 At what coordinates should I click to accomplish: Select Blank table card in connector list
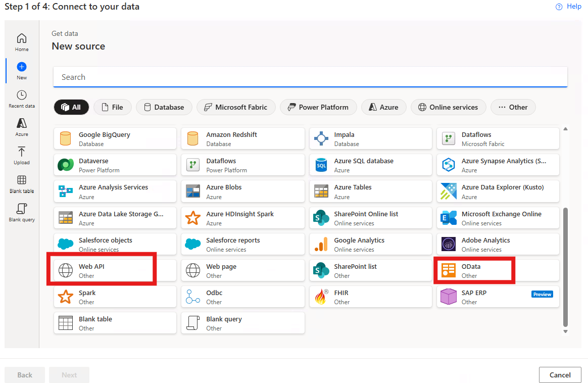point(115,323)
